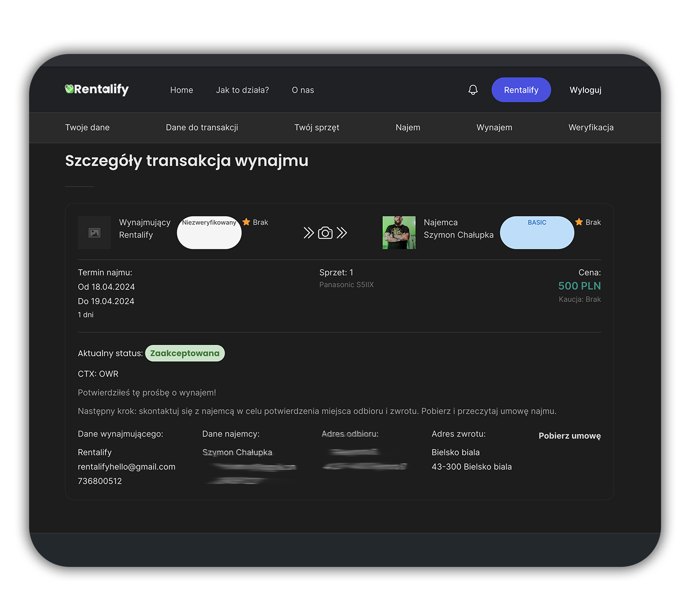Open 'Dane do transakcji' tab
Viewport: 700px width, 596px height.
tap(202, 127)
